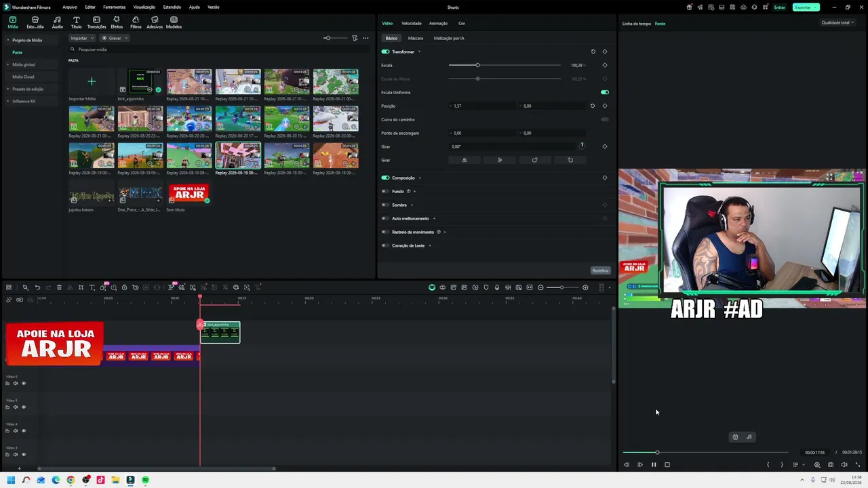Open the Transições tool tab
Viewport: 868px width, 488px height.
[x=96, y=22]
